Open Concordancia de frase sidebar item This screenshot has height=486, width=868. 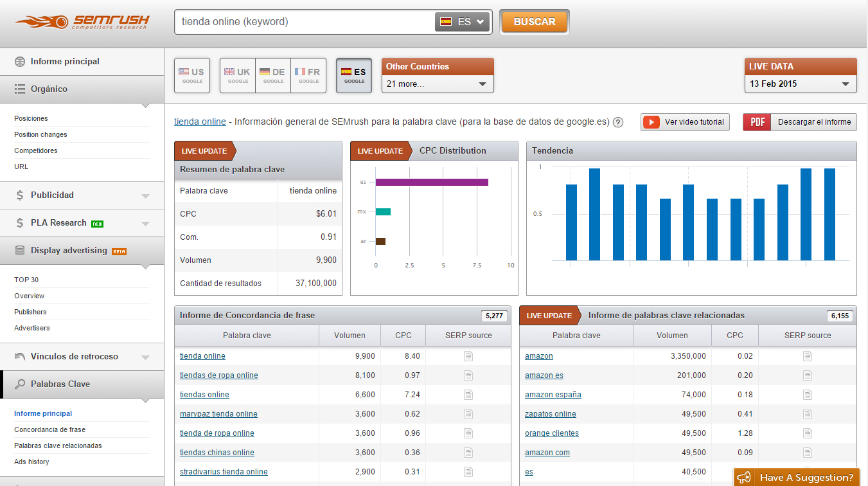[x=49, y=429]
